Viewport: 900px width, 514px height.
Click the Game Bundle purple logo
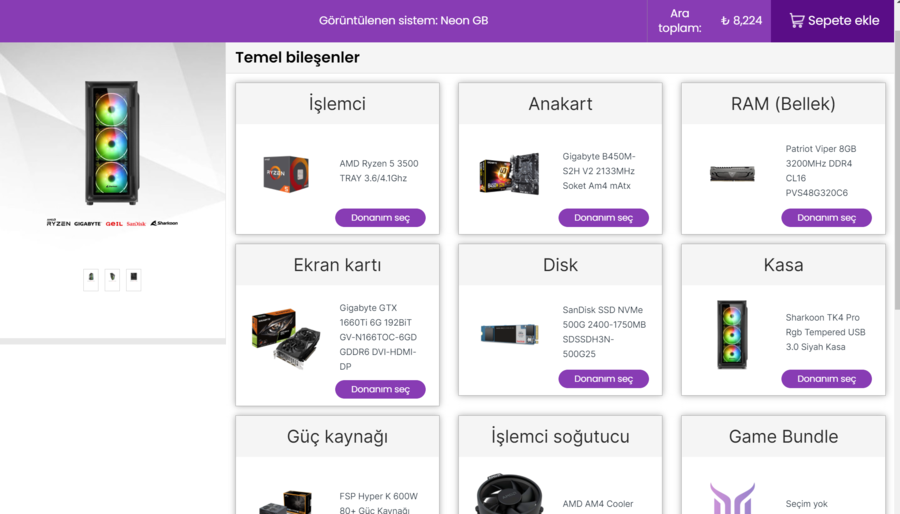pos(732,498)
